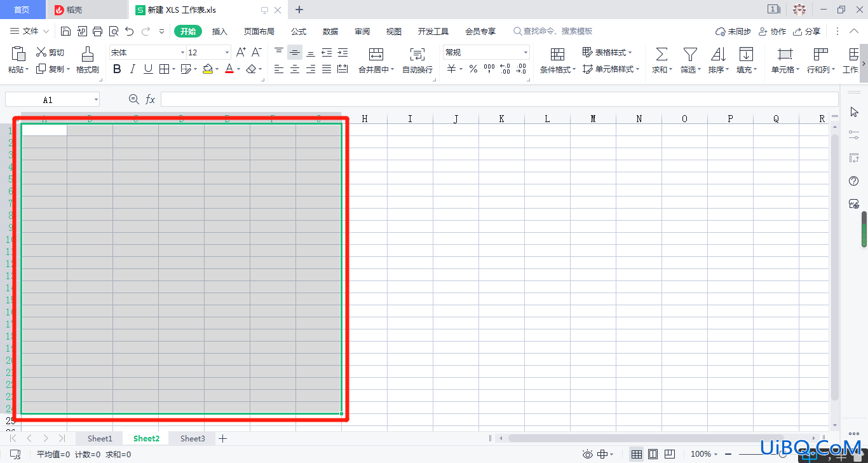This screenshot has height=463, width=868.
Task: Toggle align text left
Action: click(x=279, y=69)
